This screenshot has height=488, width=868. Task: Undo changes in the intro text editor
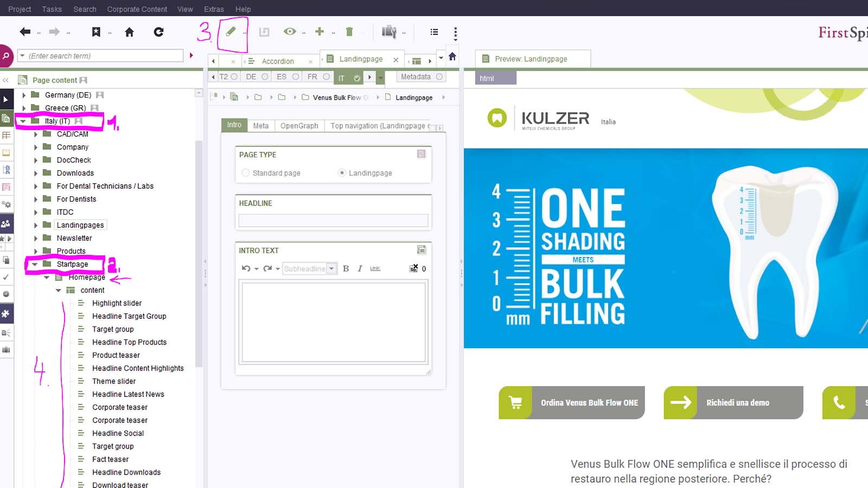pyautogui.click(x=245, y=268)
